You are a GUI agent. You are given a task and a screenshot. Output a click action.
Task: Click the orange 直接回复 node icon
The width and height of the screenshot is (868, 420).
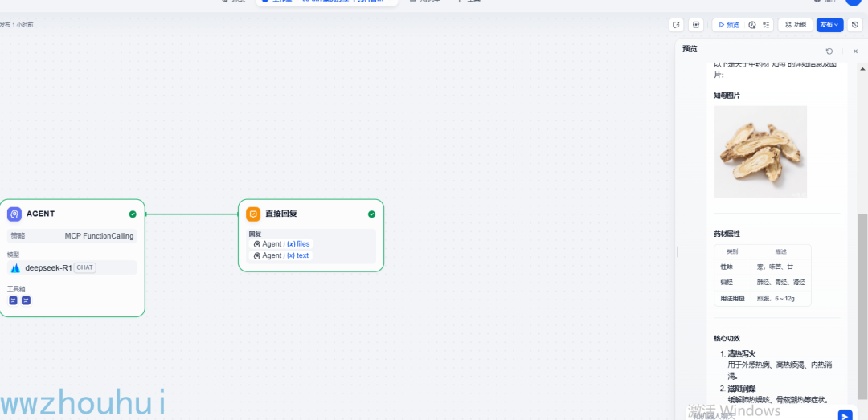pos(253,214)
